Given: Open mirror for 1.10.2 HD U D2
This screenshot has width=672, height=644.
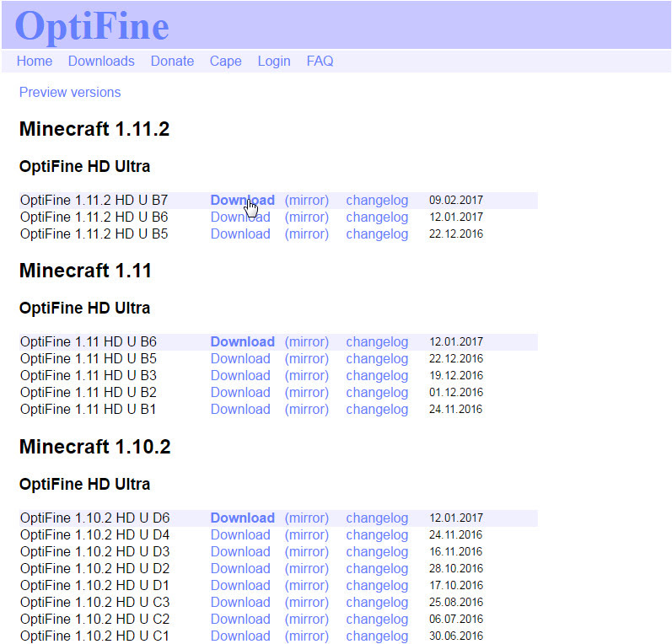Looking at the screenshot, I should coord(307,568).
